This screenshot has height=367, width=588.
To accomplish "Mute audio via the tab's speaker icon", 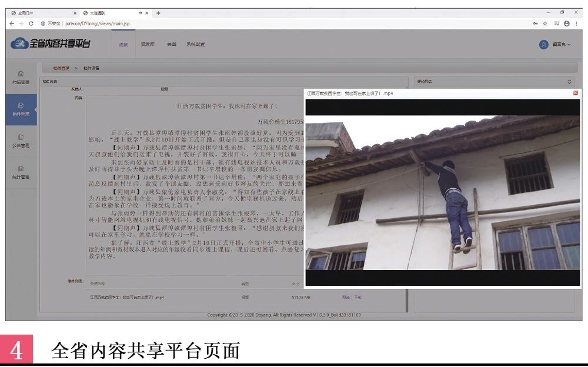I will [x=141, y=13].
